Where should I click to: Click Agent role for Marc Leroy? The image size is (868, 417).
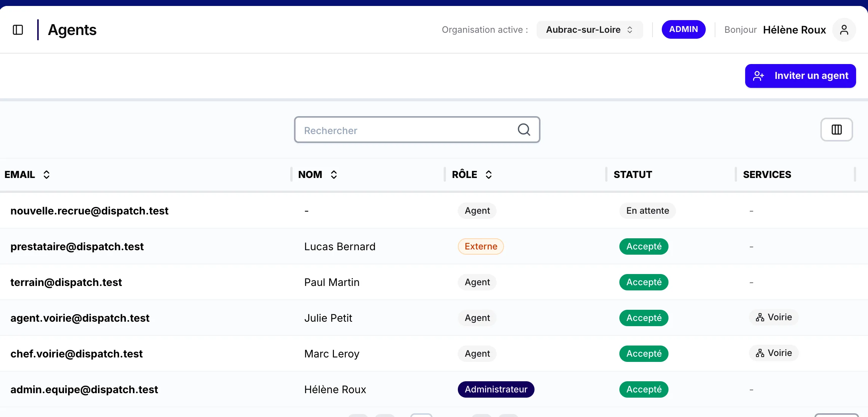[477, 354]
